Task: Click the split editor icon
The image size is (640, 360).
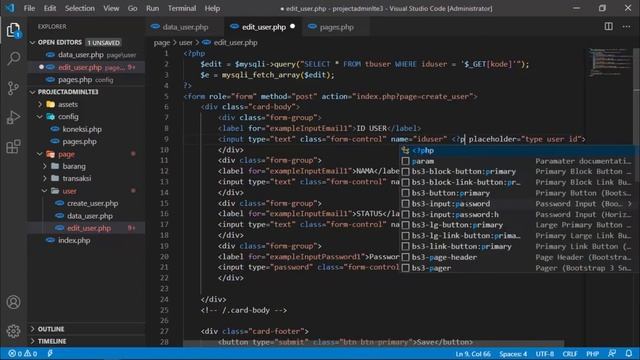Action: tap(609, 27)
